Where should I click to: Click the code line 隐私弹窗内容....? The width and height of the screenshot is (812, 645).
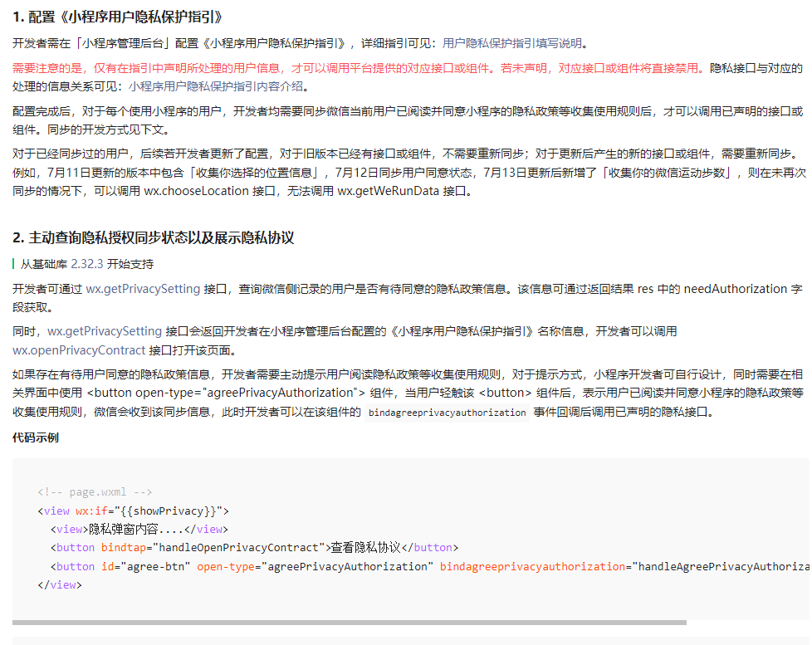click(139, 529)
